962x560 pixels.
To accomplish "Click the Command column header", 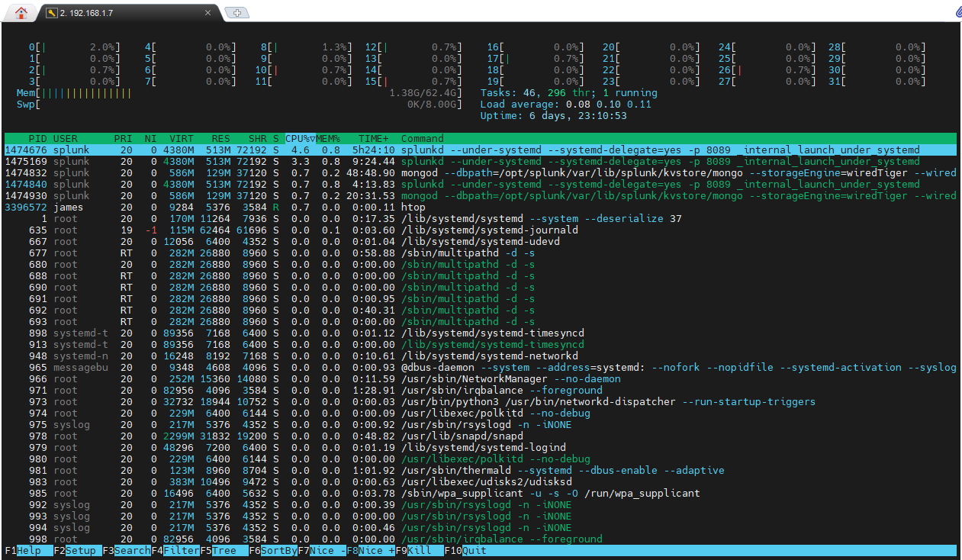I will tap(423, 139).
